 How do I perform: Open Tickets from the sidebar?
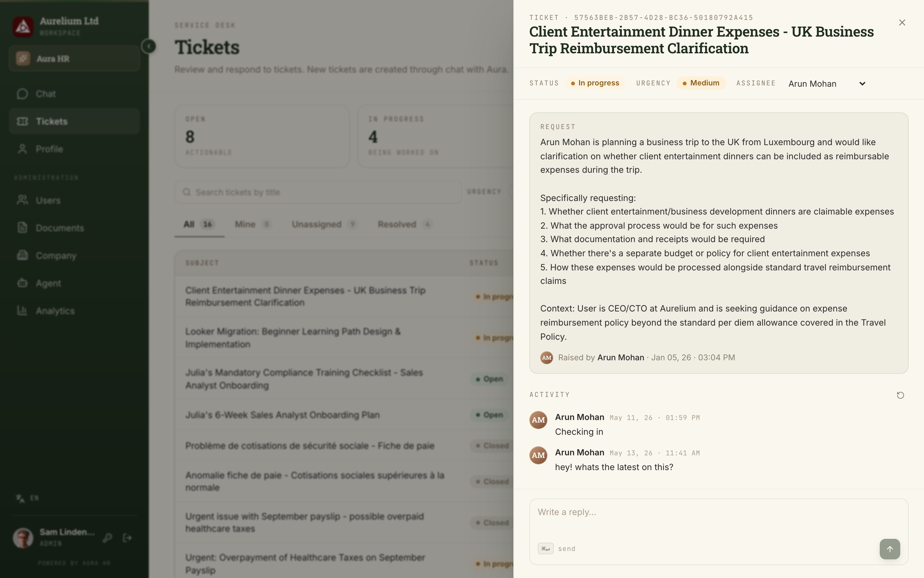click(74, 121)
